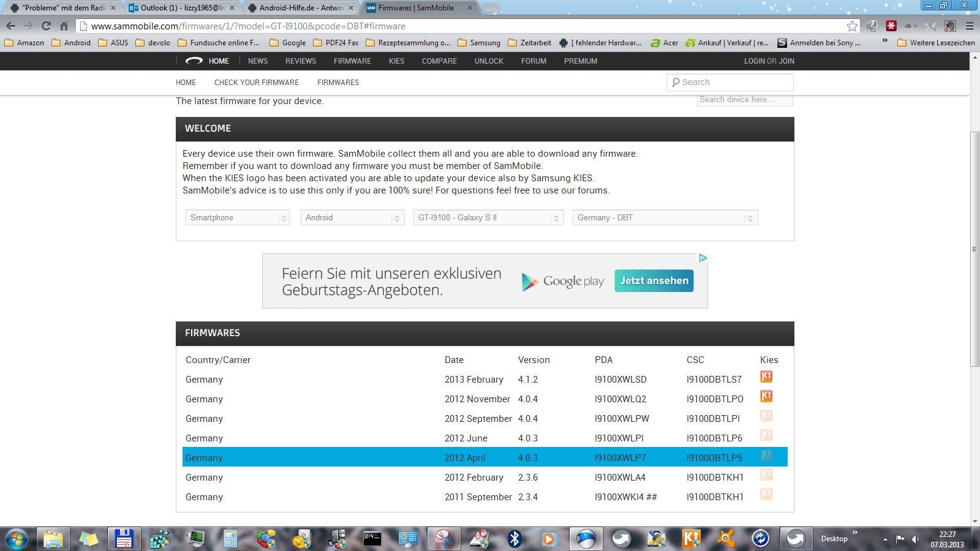Click Kies icon for the 2013 February firmware
Screen dimensions: 980x551
766,377
